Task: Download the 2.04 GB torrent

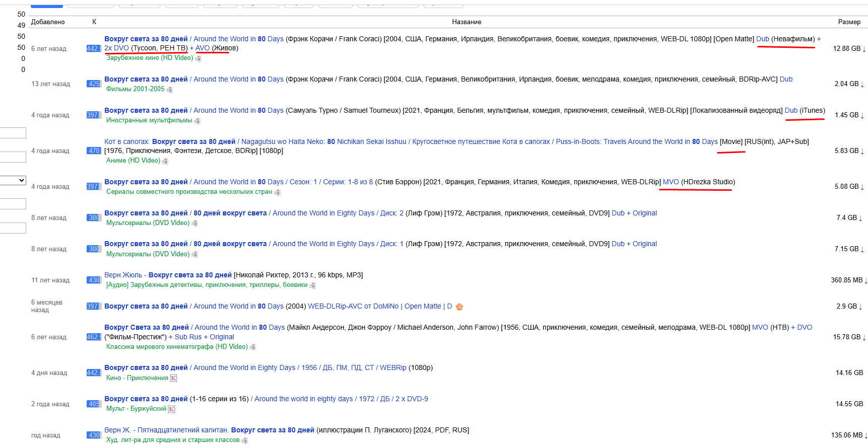Action: pyautogui.click(x=849, y=84)
